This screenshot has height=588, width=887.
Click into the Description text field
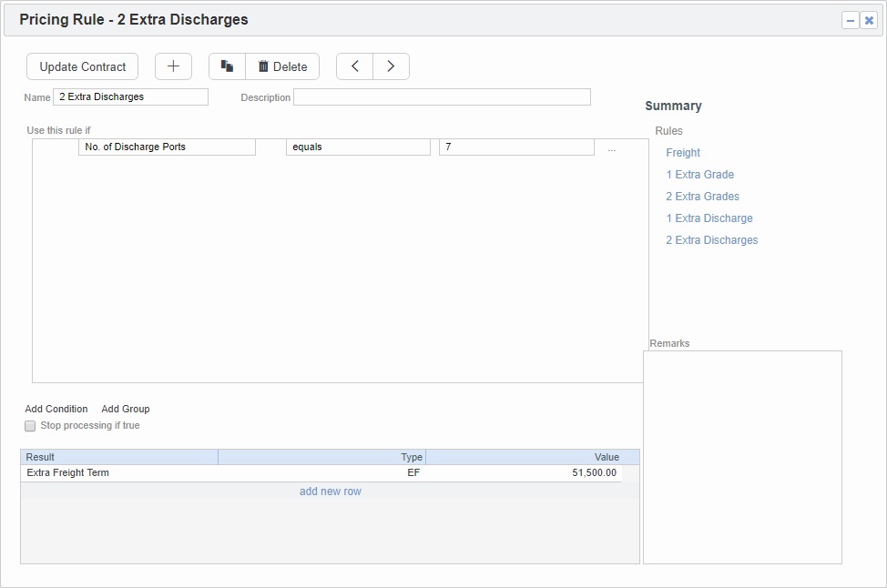pos(442,97)
